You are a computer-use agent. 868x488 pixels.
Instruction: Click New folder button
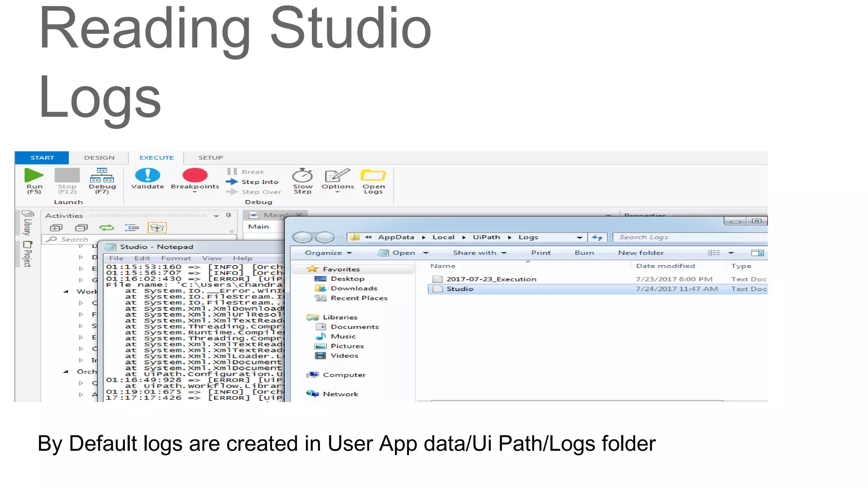tap(641, 253)
